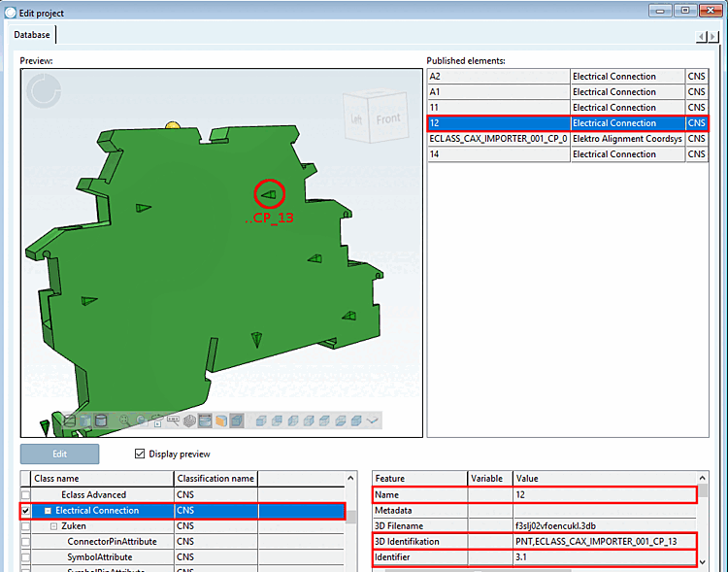The image size is (728, 572).
Task: Click the zoom in magnifier icon
Action: point(125,421)
